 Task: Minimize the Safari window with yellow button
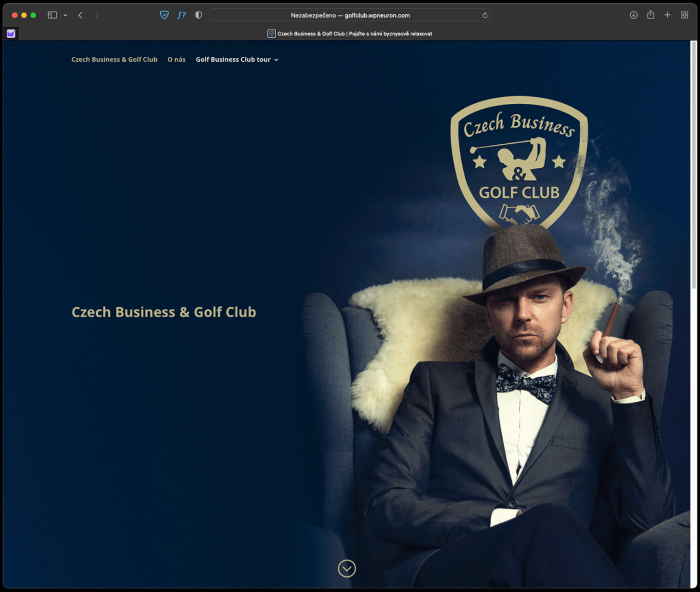click(x=24, y=15)
